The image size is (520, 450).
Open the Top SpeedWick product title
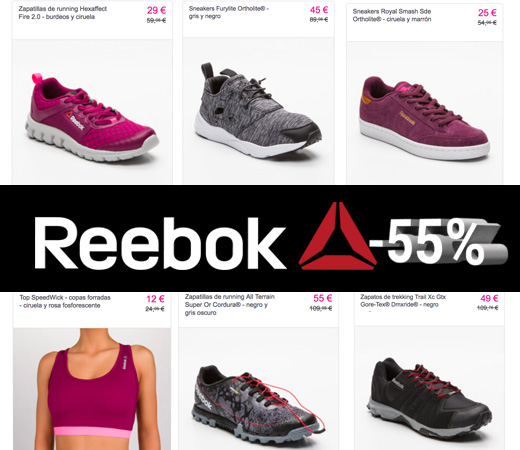pos(65,301)
